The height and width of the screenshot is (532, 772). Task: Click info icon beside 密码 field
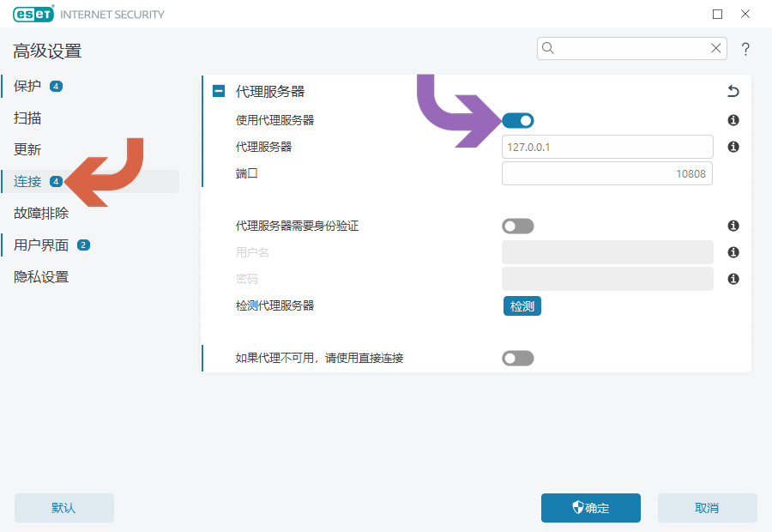point(733,279)
